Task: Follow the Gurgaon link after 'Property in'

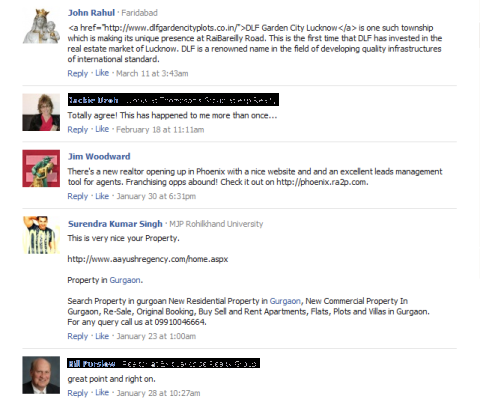Action: 125,280
